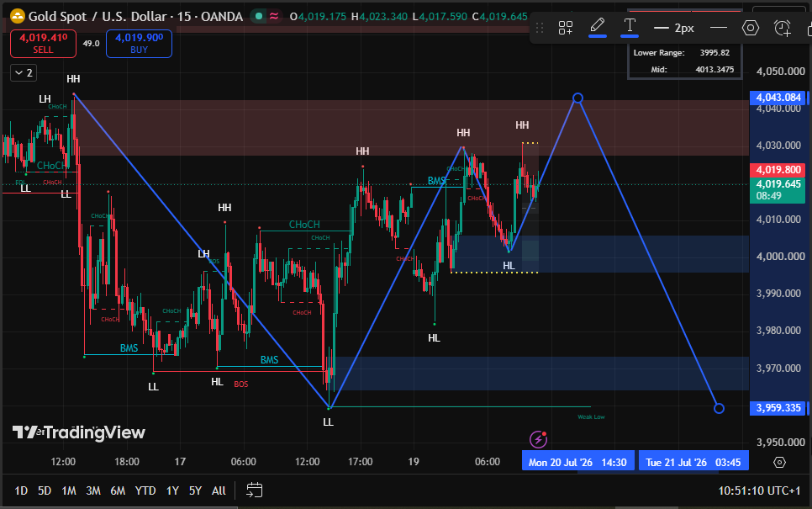The width and height of the screenshot is (812, 509).
Task: Select the 6M range
Action: pyautogui.click(x=118, y=490)
